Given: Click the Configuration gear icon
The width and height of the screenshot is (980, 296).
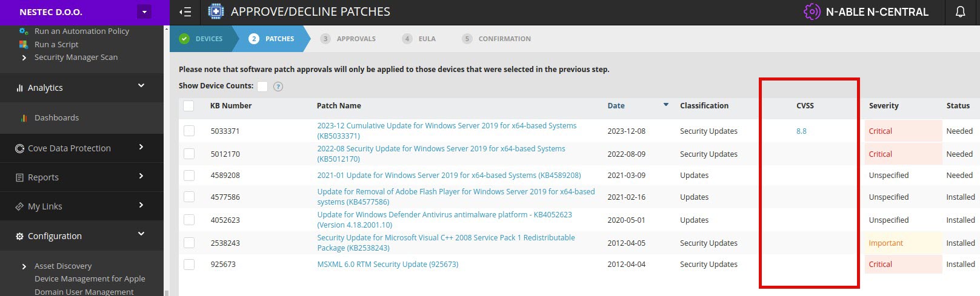Looking at the screenshot, I should (x=19, y=236).
